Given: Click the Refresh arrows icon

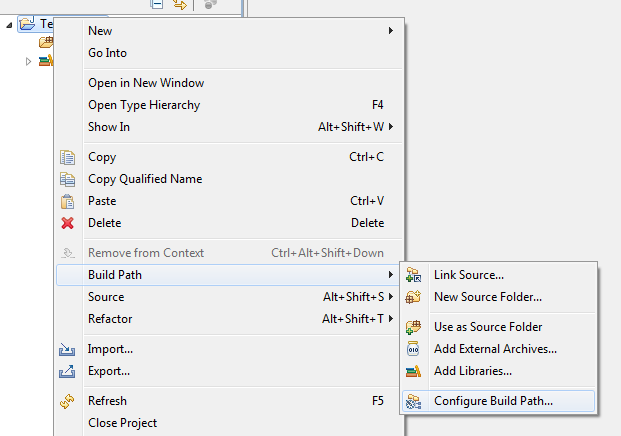Looking at the screenshot, I should (x=68, y=401).
